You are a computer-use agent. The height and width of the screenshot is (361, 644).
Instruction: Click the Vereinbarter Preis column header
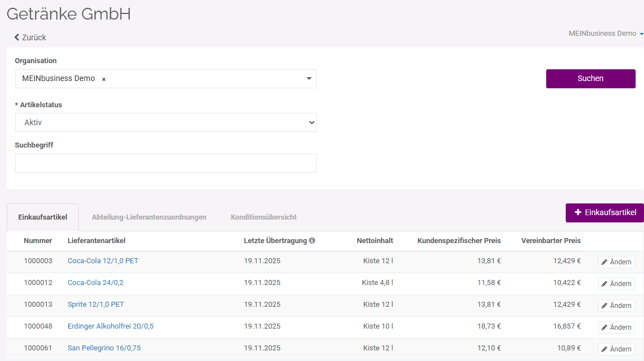(x=551, y=241)
